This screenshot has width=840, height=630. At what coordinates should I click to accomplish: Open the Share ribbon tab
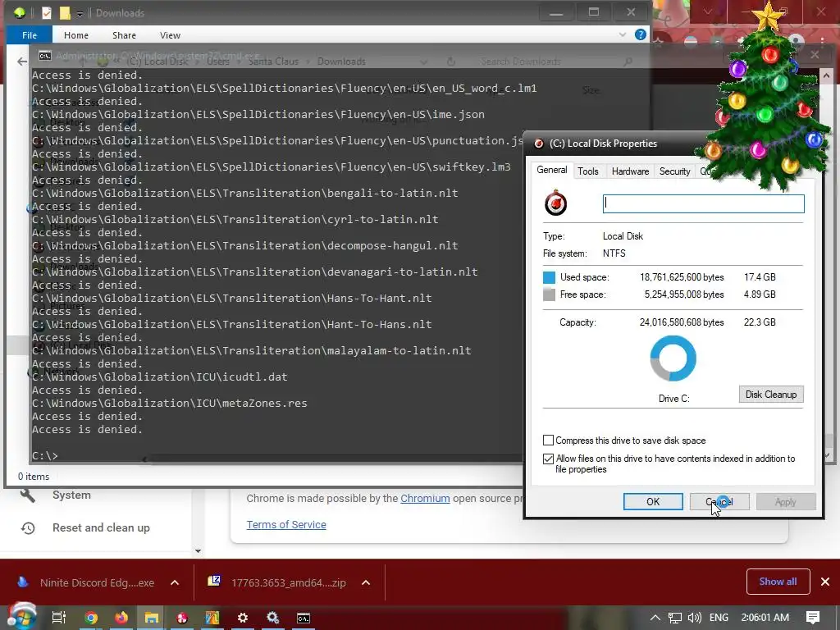[124, 35]
